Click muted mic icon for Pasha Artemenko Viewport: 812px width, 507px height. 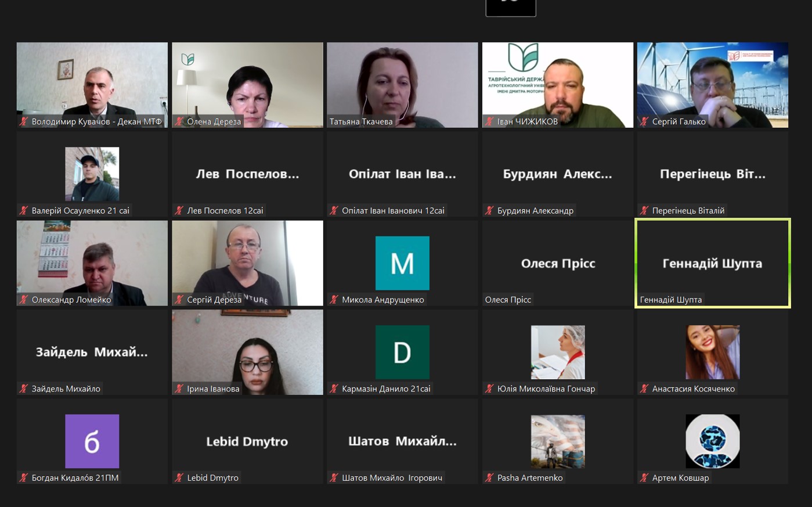point(489,477)
